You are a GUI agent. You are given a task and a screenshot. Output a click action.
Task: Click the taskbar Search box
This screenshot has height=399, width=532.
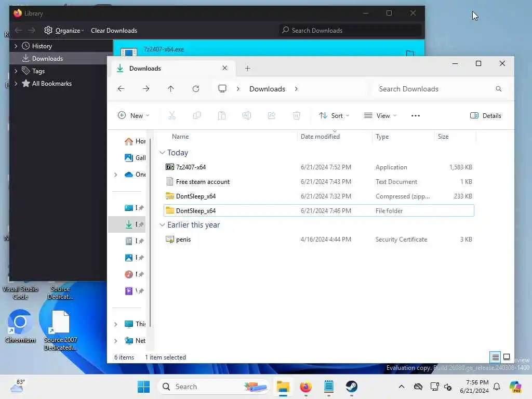point(213,387)
